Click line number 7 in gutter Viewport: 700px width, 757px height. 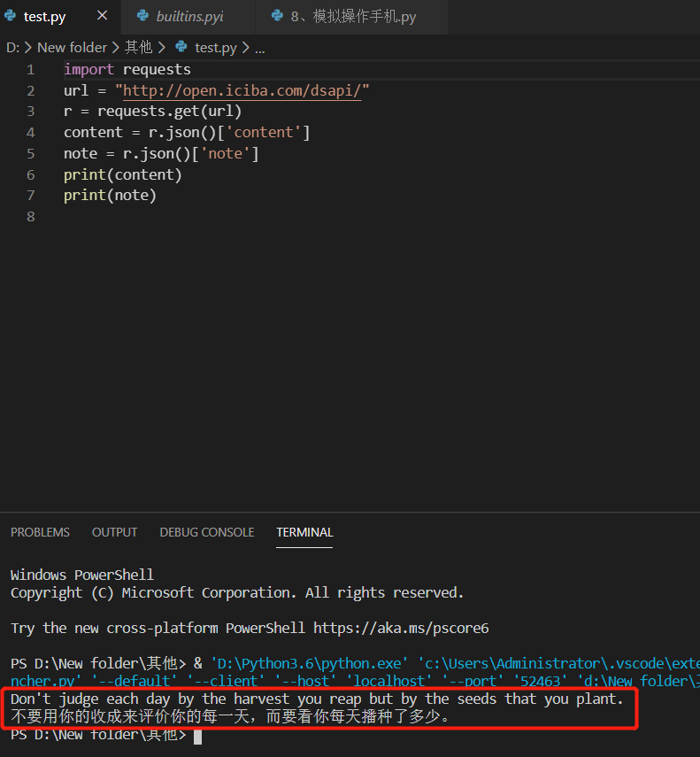[30, 196]
